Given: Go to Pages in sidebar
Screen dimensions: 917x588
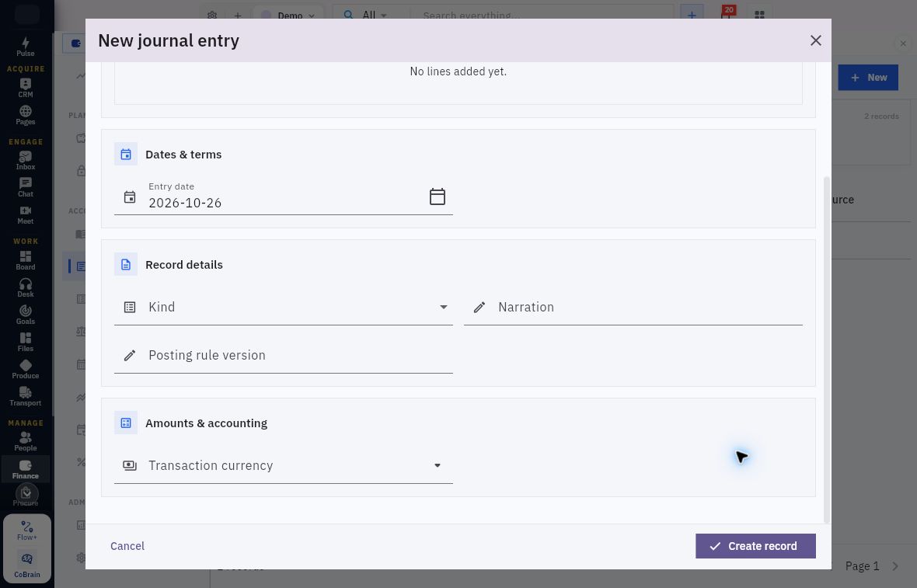Looking at the screenshot, I should (25, 115).
